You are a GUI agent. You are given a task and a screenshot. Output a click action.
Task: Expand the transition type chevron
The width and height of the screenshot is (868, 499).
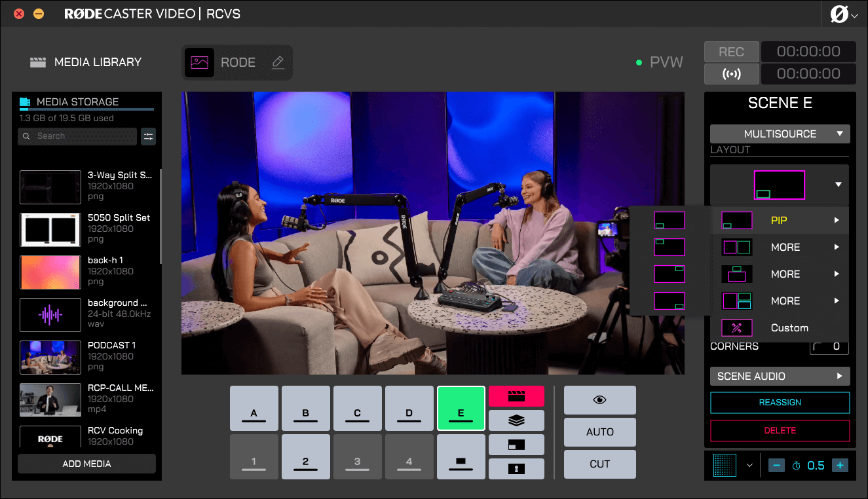749,465
